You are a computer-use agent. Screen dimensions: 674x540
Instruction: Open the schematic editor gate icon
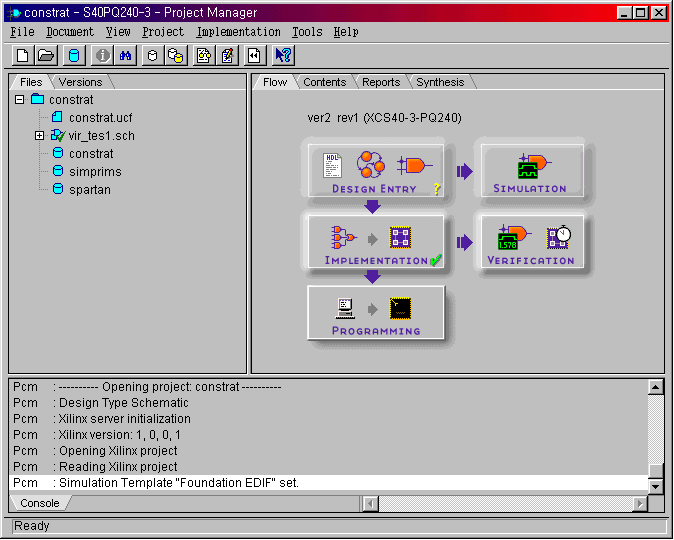[414, 165]
